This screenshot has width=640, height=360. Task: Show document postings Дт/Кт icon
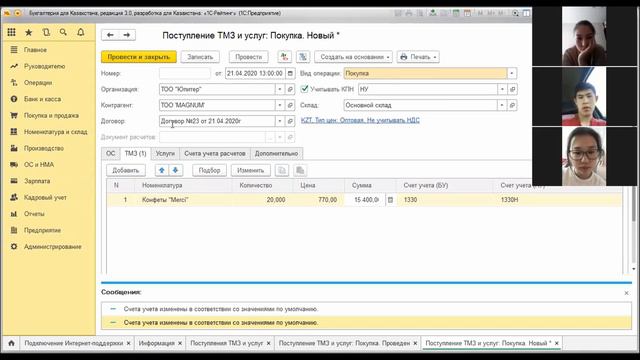pyautogui.click(x=284, y=57)
